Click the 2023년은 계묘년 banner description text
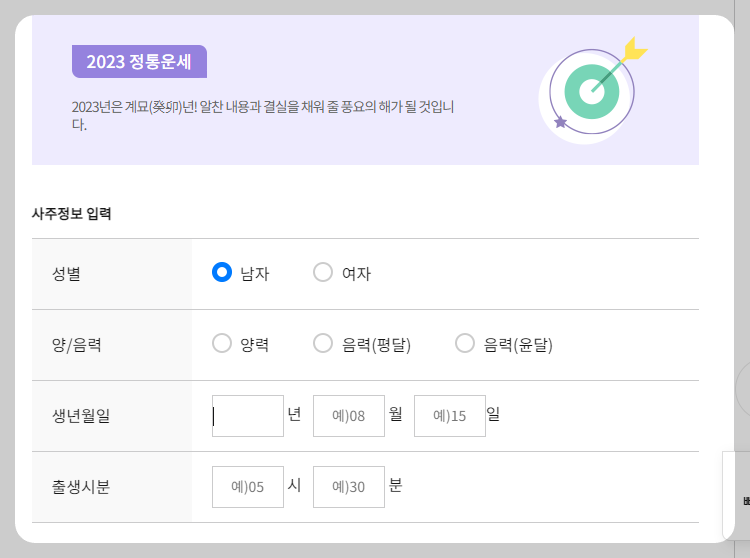This screenshot has height=558, width=750. pos(263,115)
